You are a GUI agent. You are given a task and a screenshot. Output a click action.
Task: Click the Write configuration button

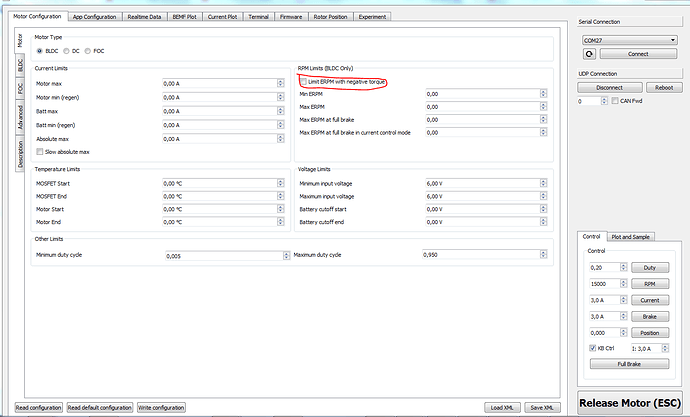(x=161, y=407)
